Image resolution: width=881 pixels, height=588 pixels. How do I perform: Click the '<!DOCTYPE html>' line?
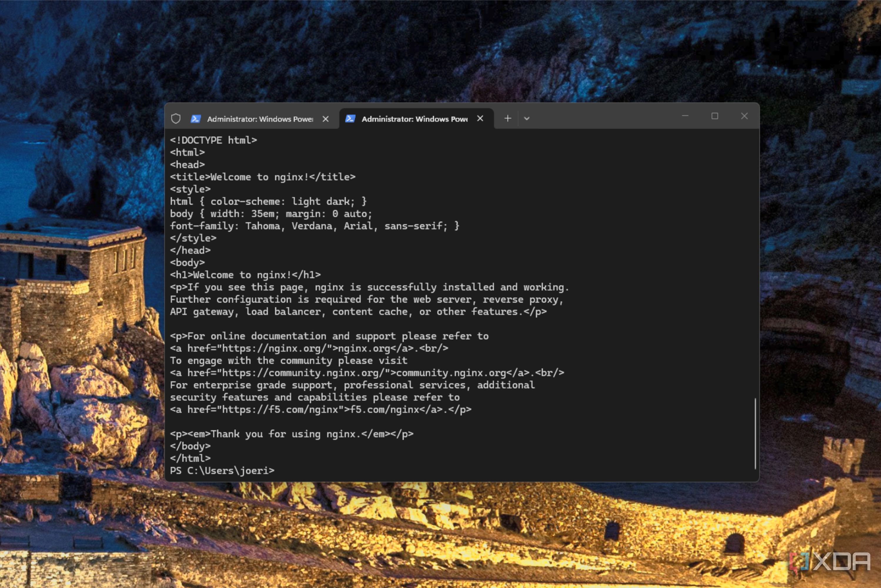[213, 140]
